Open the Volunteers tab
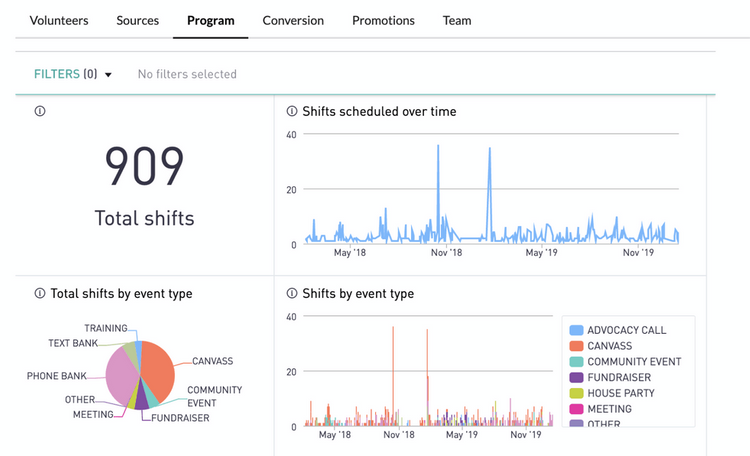 point(59,21)
